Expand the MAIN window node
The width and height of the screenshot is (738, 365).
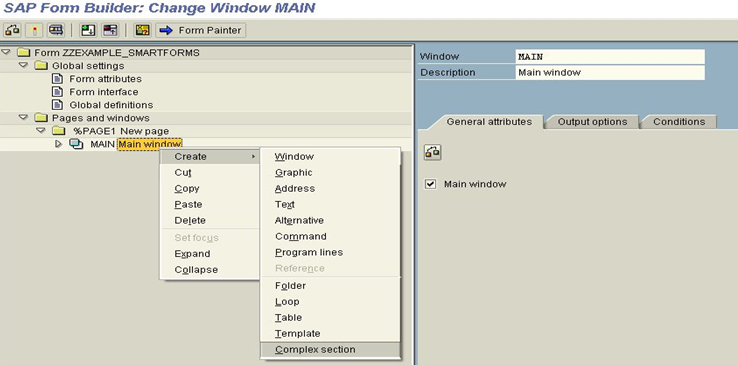pos(58,144)
